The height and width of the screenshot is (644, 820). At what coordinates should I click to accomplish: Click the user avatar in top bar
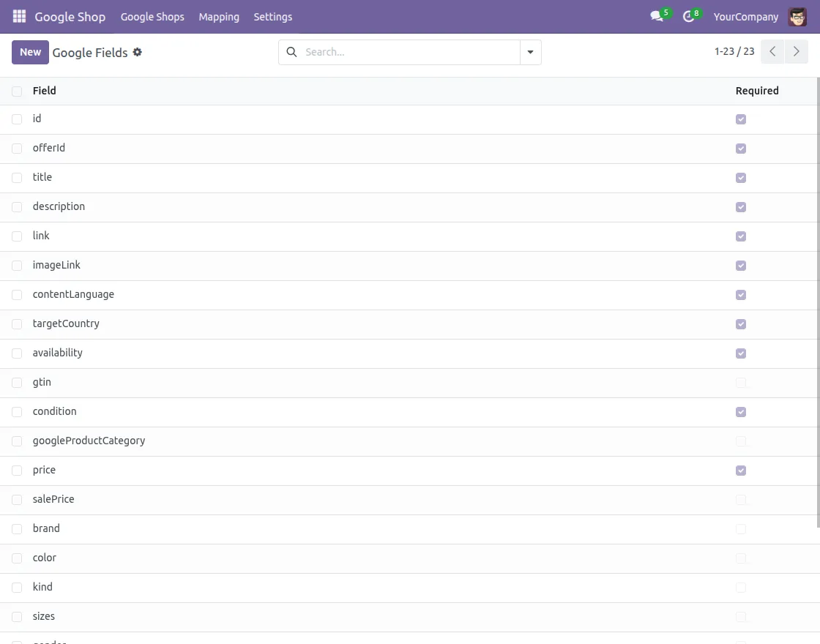[x=797, y=16]
